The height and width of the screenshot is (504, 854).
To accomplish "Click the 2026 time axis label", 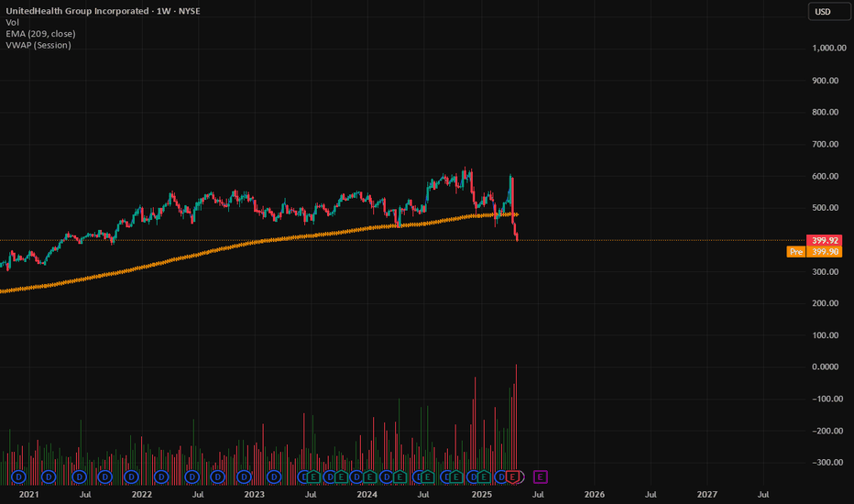I will click(594, 494).
